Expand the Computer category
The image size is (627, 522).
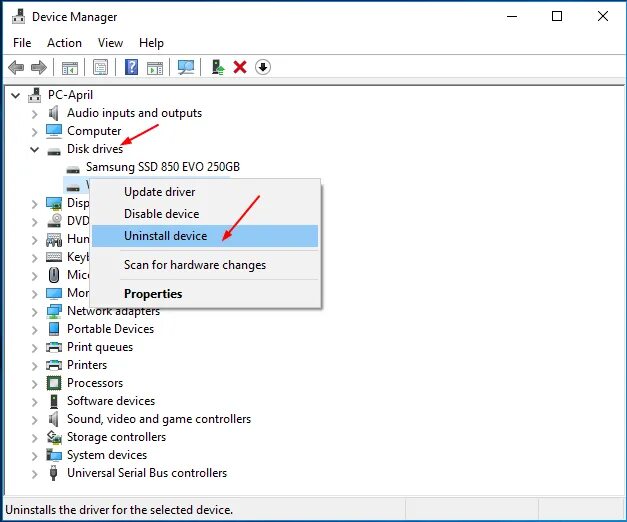click(x=35, y=132)
